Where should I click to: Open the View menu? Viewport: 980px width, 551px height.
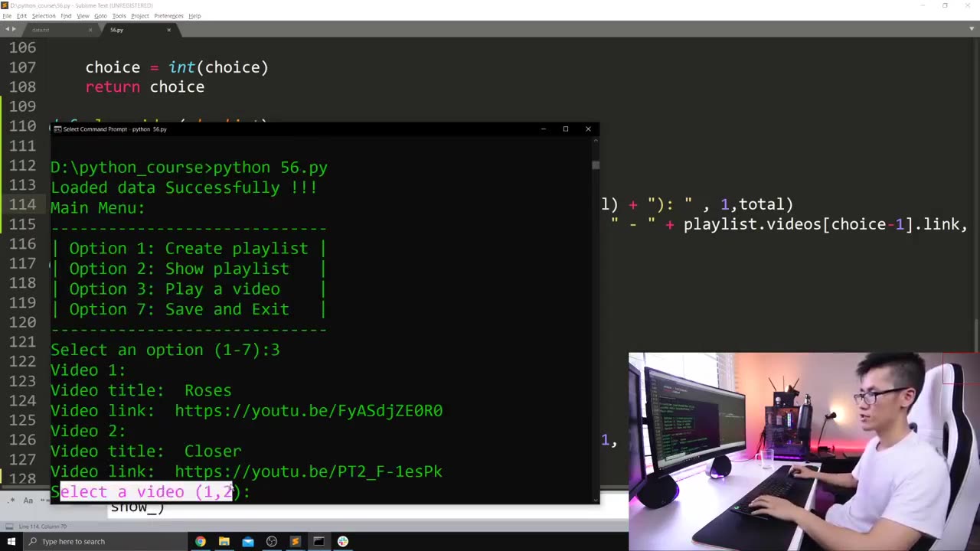tap(83, 15)
